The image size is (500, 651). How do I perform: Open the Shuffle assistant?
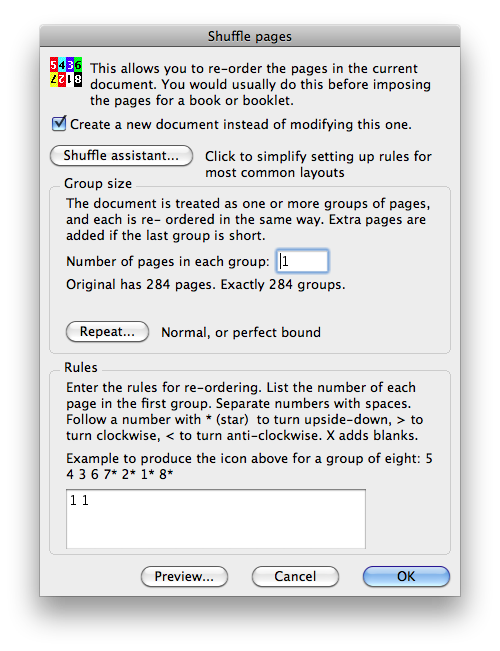click(x=121, y=156)
